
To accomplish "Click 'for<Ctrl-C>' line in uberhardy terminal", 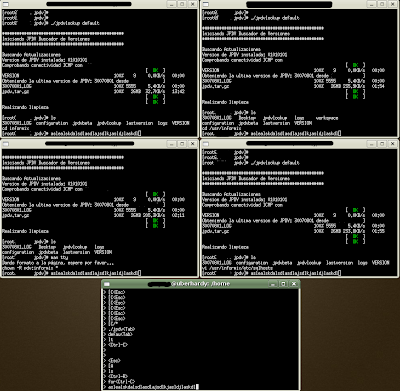I will pos(122,382).
